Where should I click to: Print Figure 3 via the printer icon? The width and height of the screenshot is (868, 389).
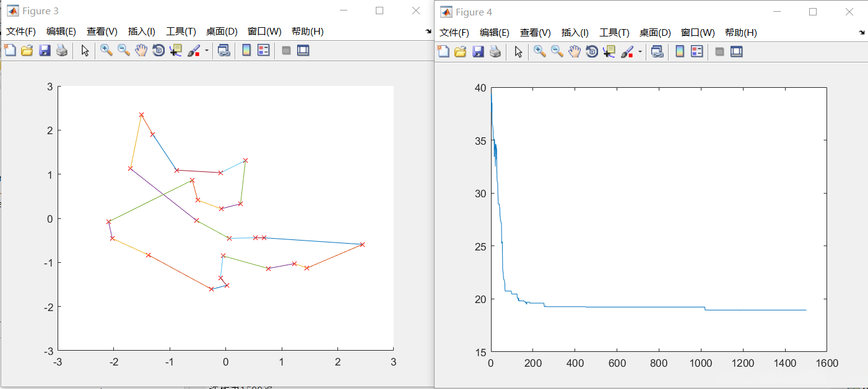click(x=61, y=51)
